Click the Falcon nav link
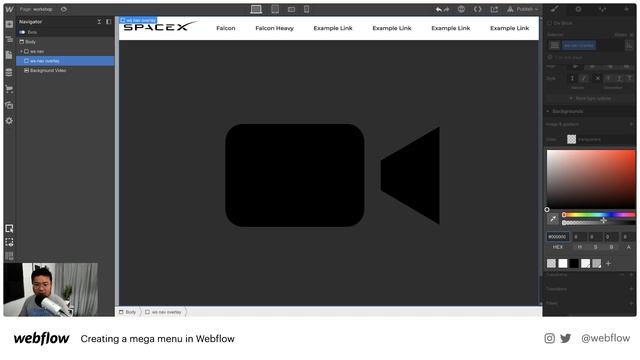This screenshot has height=360, width=640. [226, 28]
